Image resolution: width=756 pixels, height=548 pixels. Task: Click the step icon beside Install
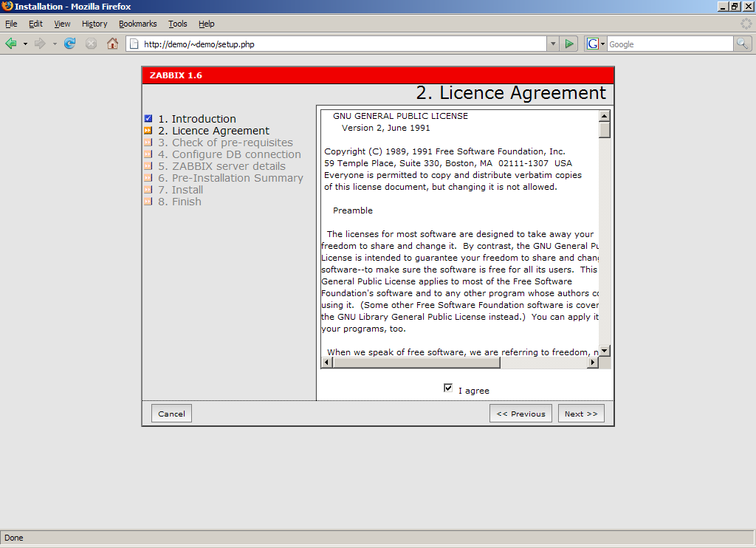[x=148, y=190]
